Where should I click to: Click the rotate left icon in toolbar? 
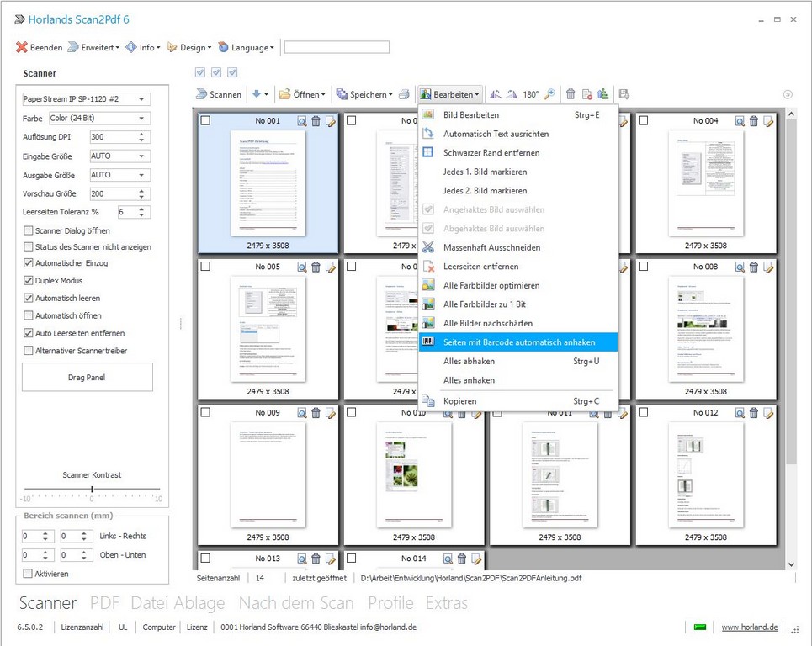tap(496, 94)
